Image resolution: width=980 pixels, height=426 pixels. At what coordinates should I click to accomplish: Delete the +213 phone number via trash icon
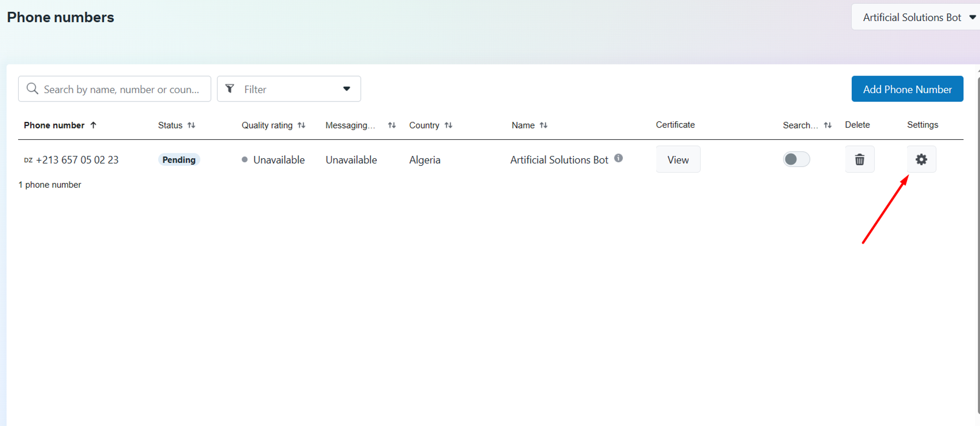click(859, 159)
